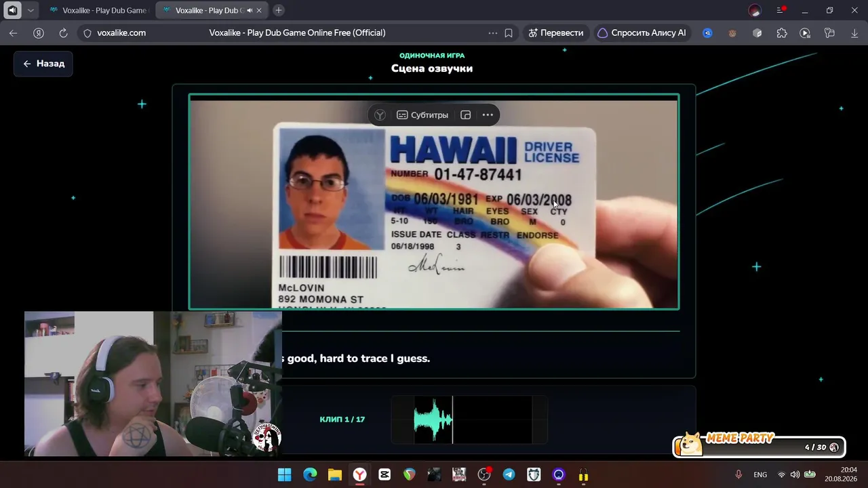Open the grey cube extension icon

(x=757, y=33)
